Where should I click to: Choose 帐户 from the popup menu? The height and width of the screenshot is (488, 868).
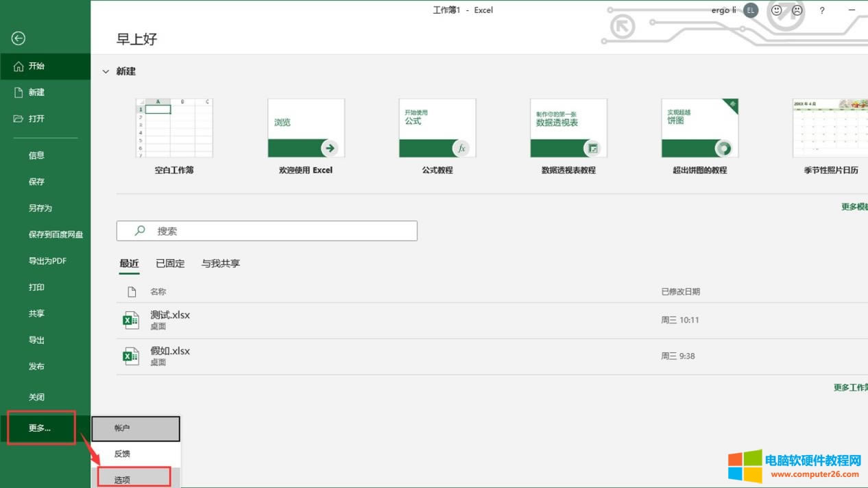[136, 428]
